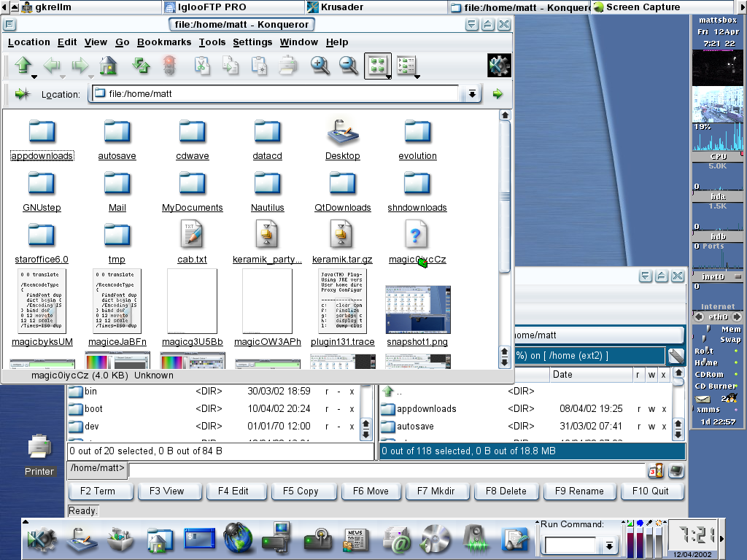
Task: Click the Run Command input field
Action: click(570, 545)
